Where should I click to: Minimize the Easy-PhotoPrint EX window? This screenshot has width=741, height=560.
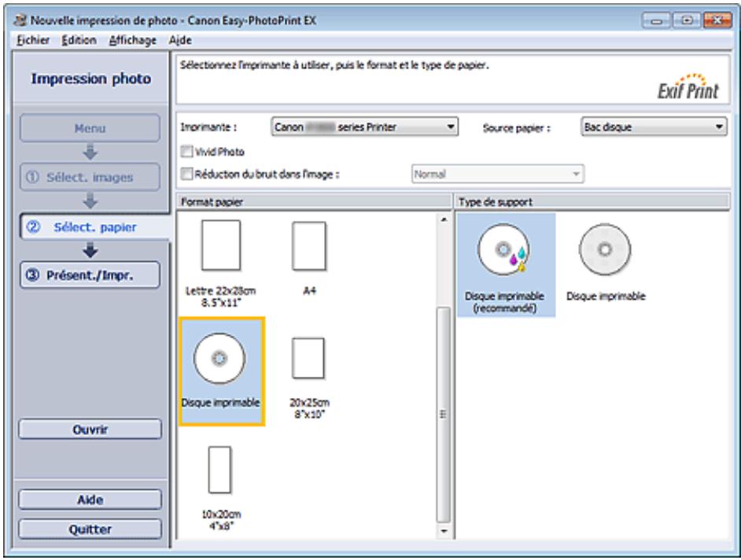[x=656, y=20]
